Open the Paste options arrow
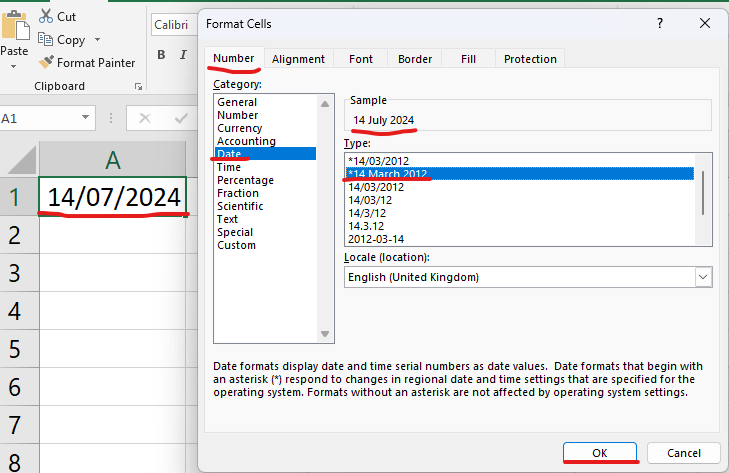 pos(13,67)
